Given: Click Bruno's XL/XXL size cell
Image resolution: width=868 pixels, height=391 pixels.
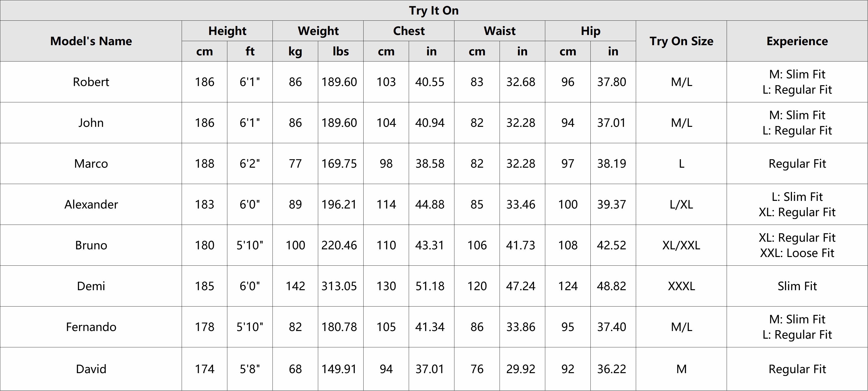Looking at the screenshot, I should 681,245.
